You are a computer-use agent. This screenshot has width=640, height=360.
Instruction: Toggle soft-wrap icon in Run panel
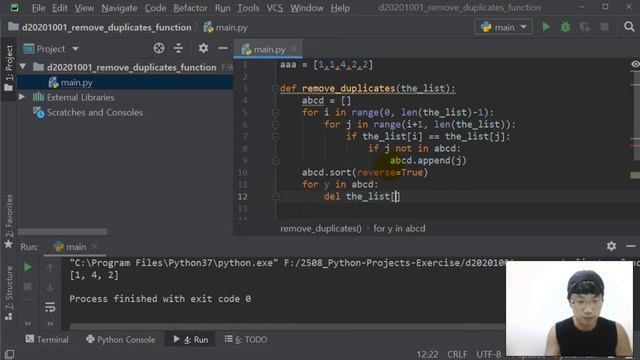click(50, 307)
